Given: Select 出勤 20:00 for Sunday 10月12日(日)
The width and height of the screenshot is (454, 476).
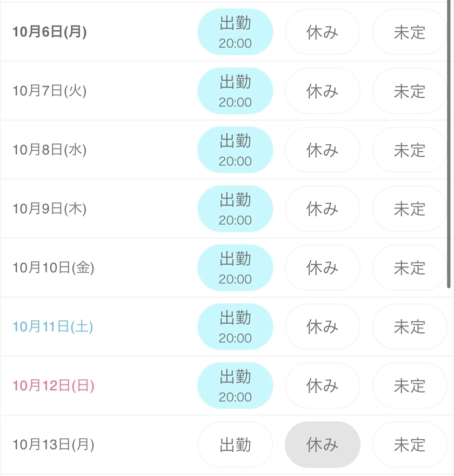Looking at the screenshot, I should 235,385.
